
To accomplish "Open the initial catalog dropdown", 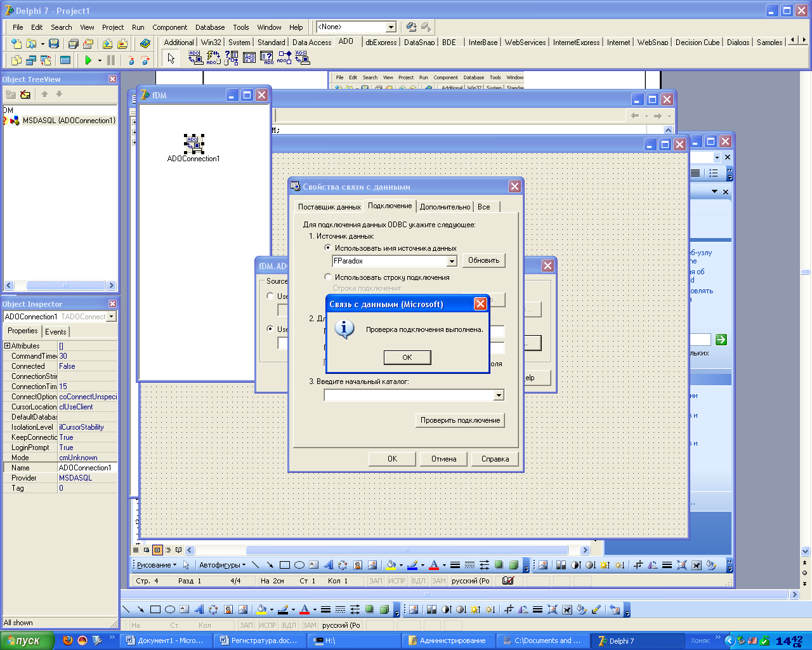I will (x=499, y=395).
